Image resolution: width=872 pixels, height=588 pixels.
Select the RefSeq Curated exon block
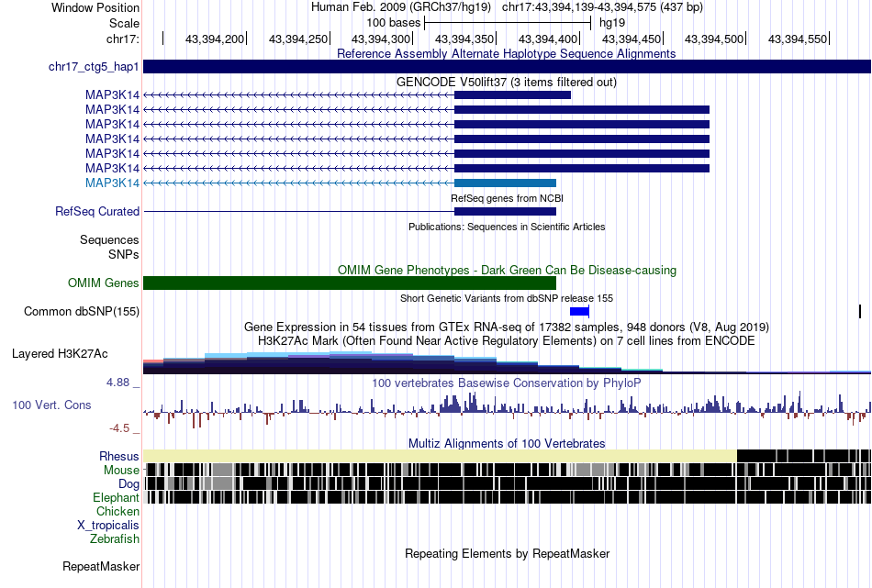click(x=505, y=211)
